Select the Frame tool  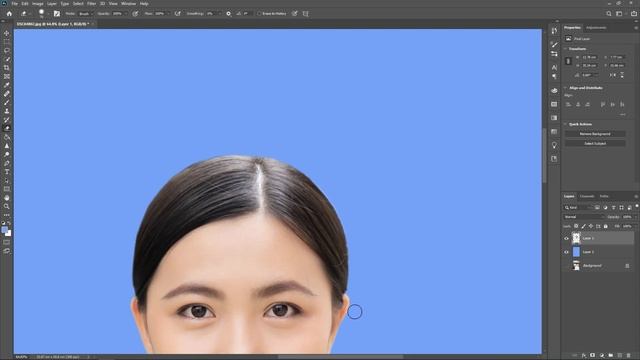(x=7, y=76)
